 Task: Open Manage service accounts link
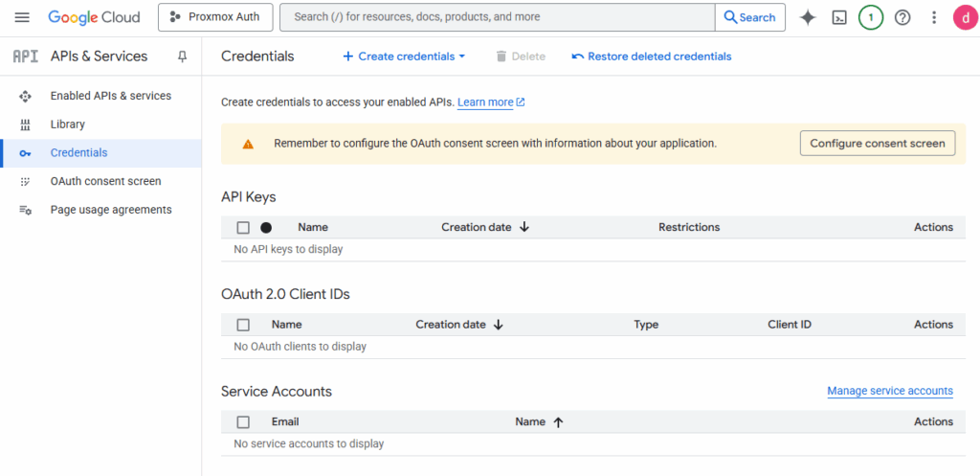tap(890, 391)
